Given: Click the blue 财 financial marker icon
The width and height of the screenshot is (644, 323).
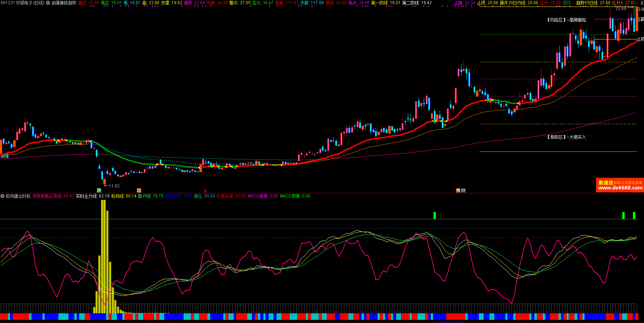Looking at the screenshot, I should point(463,190).
